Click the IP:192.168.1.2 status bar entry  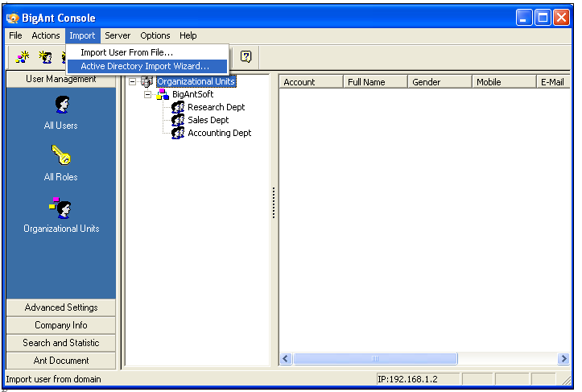(418, 379)
